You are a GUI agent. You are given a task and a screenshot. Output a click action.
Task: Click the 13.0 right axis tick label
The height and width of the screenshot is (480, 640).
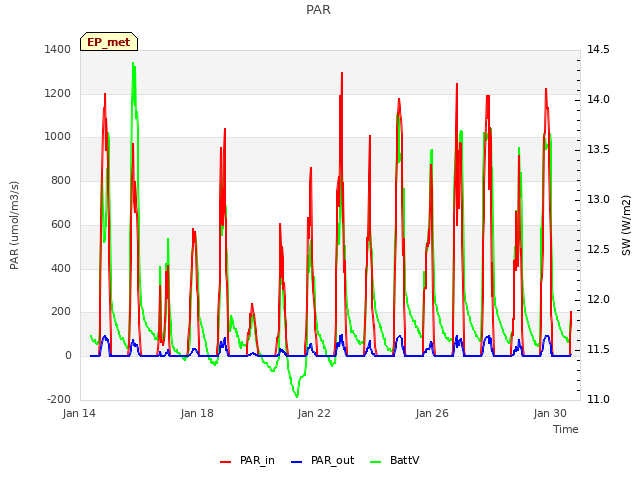pyautogui.click(x=598, y=200)
